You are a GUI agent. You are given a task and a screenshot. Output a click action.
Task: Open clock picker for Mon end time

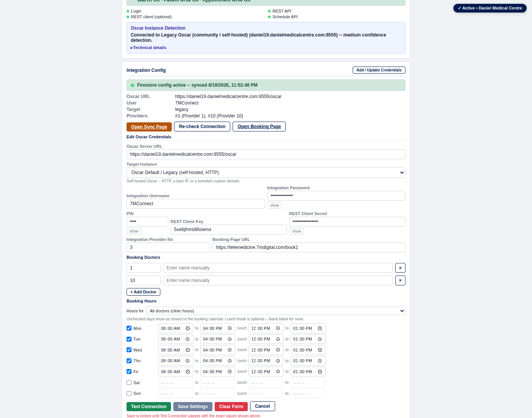(x=230, y=328)
